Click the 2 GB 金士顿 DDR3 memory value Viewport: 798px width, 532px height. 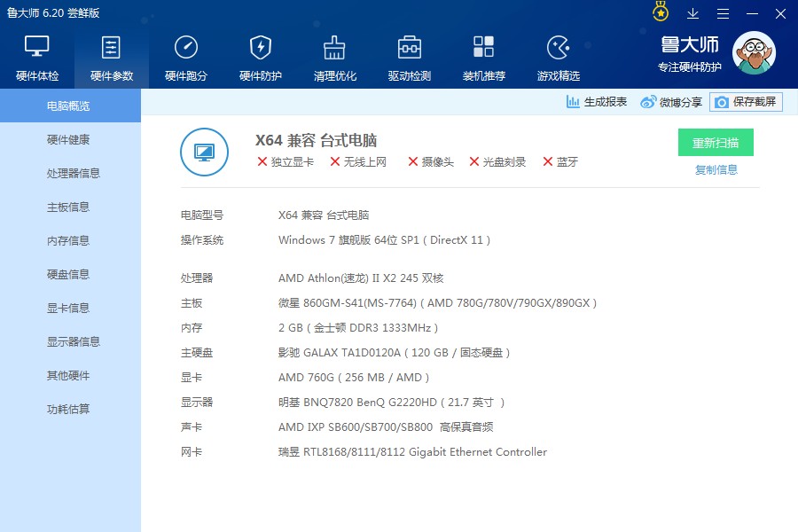pyautogui.click(x=358, y=328)
